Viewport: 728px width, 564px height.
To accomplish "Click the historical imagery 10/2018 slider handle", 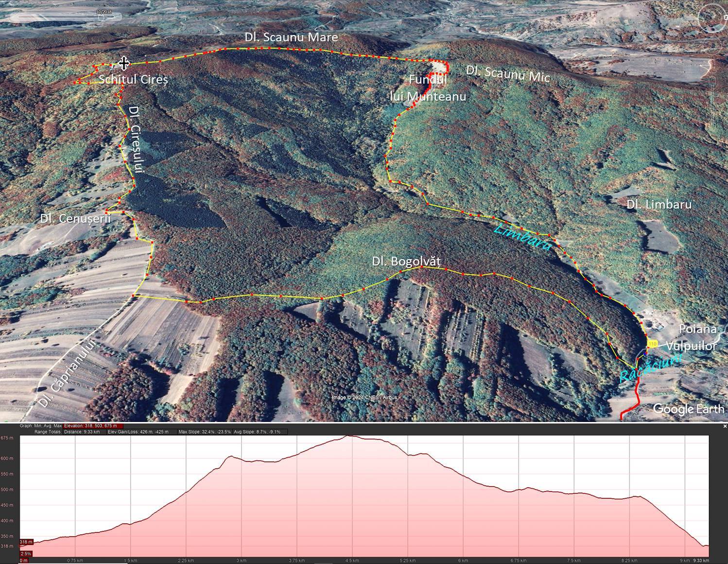I will click(x=102, y=17).
